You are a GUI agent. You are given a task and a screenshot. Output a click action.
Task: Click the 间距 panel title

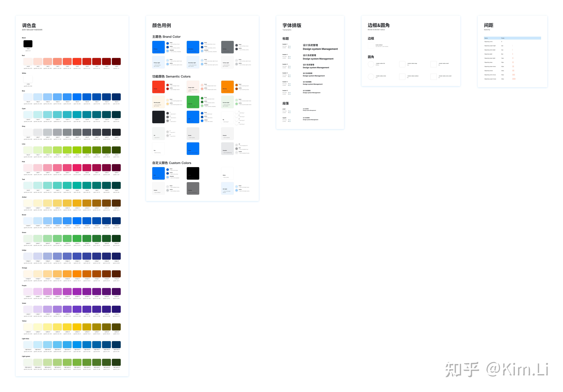(x=489, y=25)
